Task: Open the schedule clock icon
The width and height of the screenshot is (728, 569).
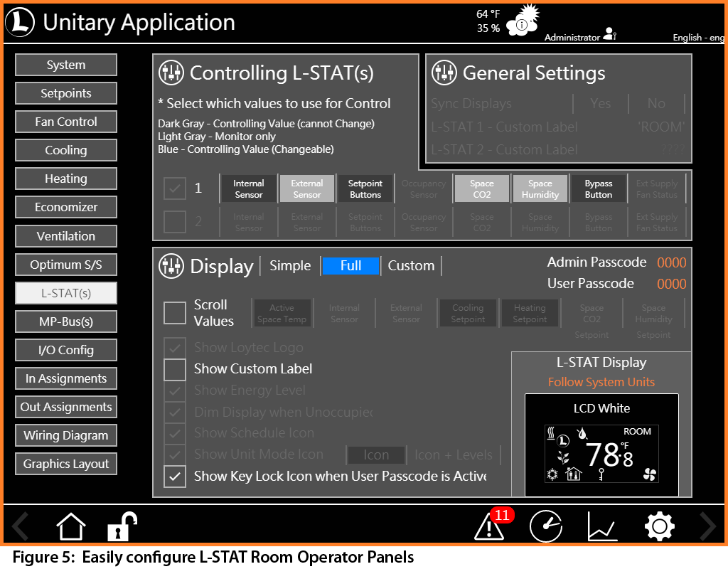Action: (x=546, y=526)
